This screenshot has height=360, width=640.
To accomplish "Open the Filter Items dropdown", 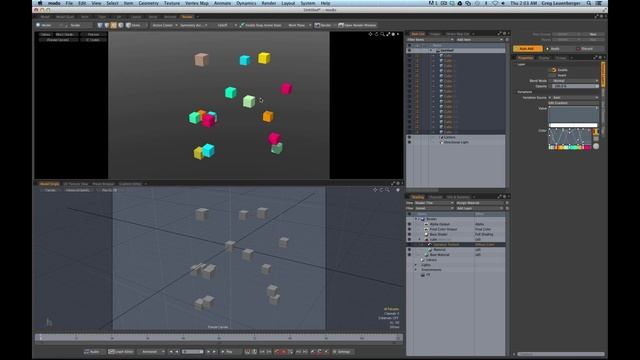I will click(430, 40).
